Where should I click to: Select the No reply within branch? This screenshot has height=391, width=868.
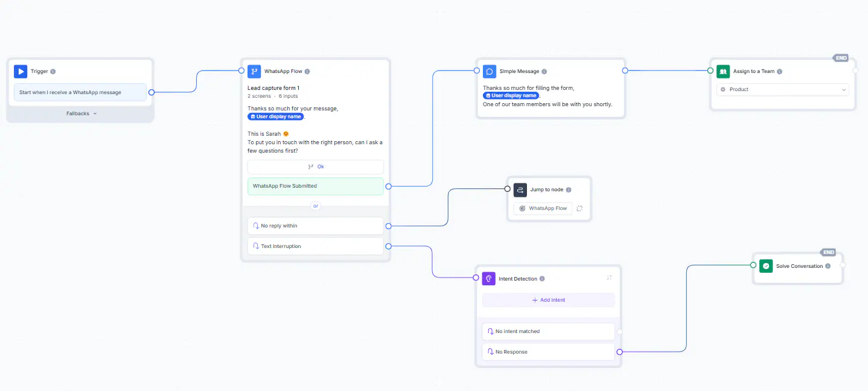click(x=316, y=226)
